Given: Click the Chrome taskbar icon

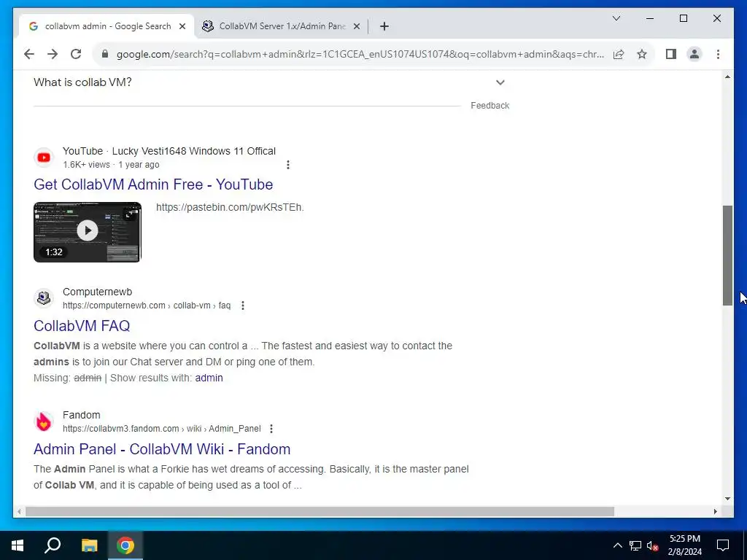Looking at the screenshot, I should tap(125, 545).
